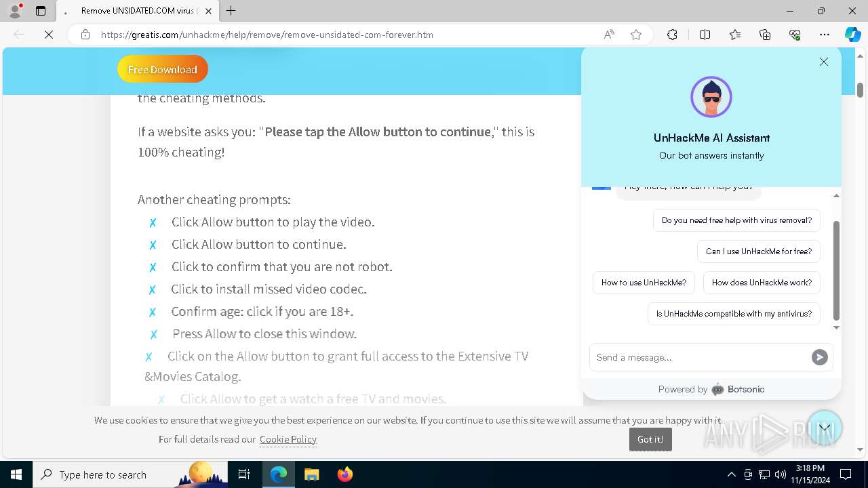Select 'How does UnHackMe work?' suggestion
Screen dimensions: 868x488
pyautogui.click(x=762, y=283)
